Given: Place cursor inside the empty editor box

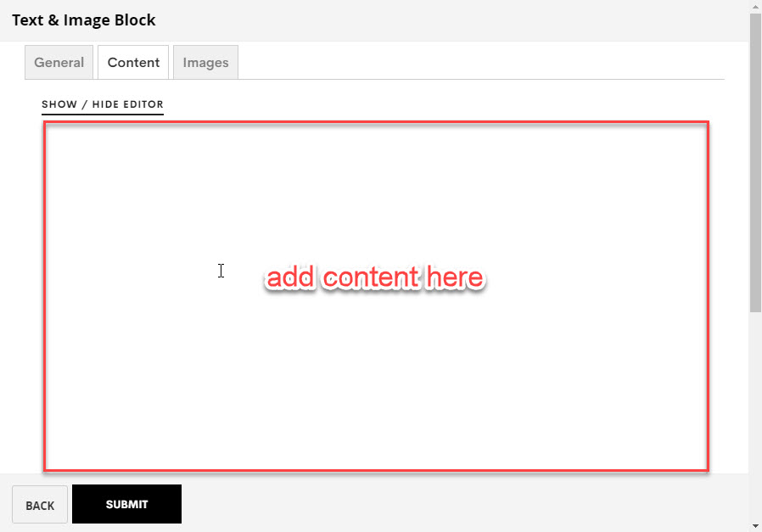Looking at the screenshot, I should [x=376, y=296].
